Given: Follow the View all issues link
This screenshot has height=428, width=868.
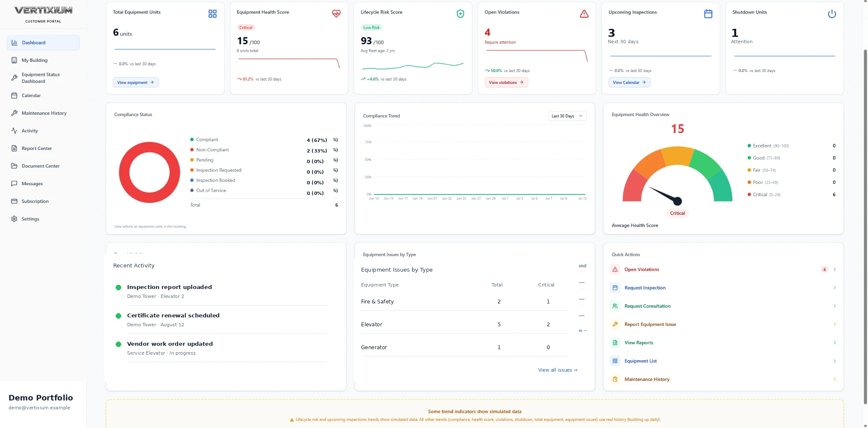Looking at the screenshot, I should tap(558, 370).
